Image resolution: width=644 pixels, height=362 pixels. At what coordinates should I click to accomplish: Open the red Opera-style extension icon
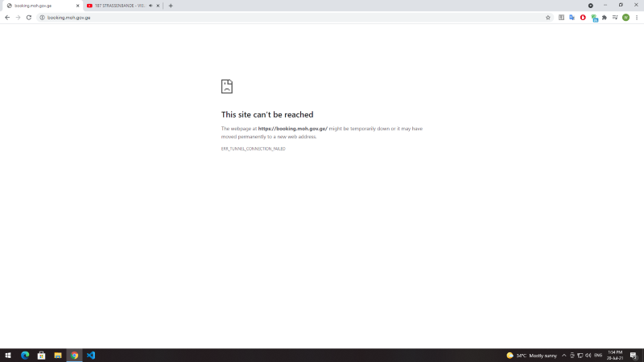[x=583, y=18]
